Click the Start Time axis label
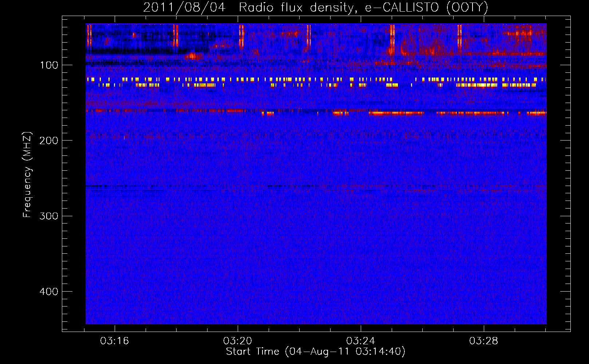The width and height of the screenshot is (589, 364). click(x=316, y=352)
